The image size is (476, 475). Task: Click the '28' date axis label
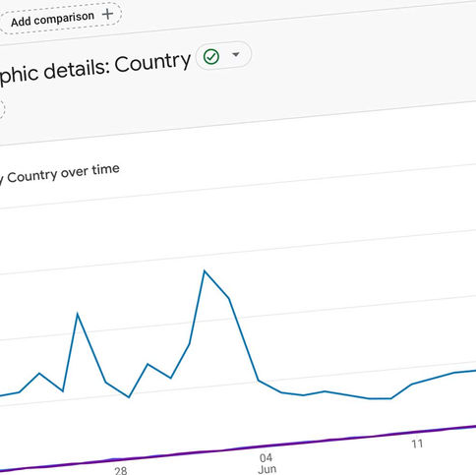[x=121, y=470]
